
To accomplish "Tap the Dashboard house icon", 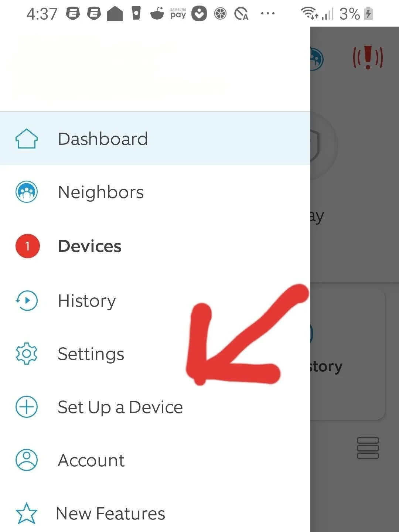I will (x=27, y=139).
